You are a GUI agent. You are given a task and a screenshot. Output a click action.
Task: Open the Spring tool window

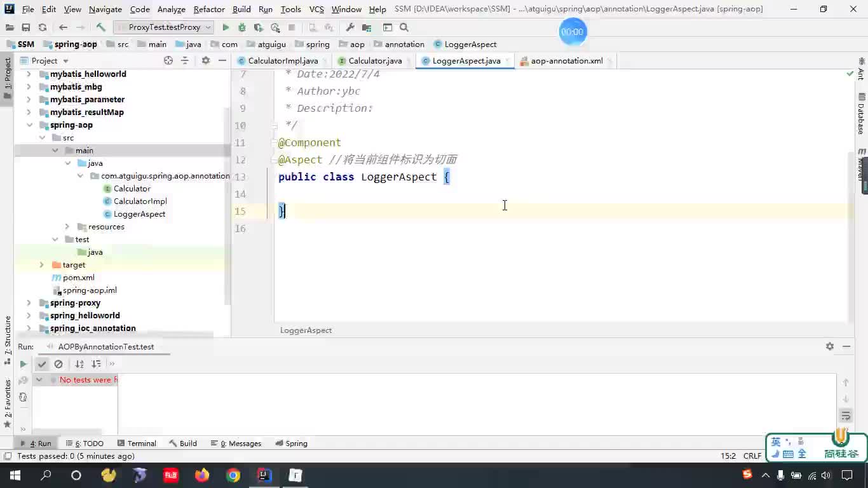pyautogui.click(x=292, y=444)
